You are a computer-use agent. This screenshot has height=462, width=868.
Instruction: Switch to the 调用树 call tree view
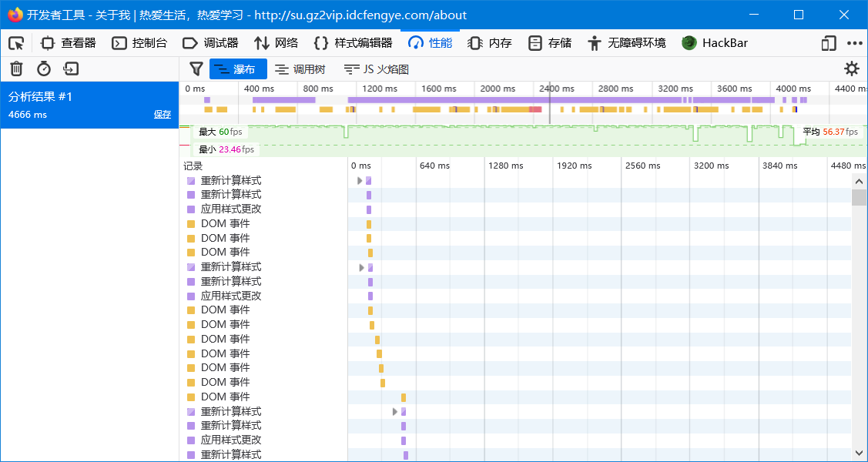[x=300, y=69]
